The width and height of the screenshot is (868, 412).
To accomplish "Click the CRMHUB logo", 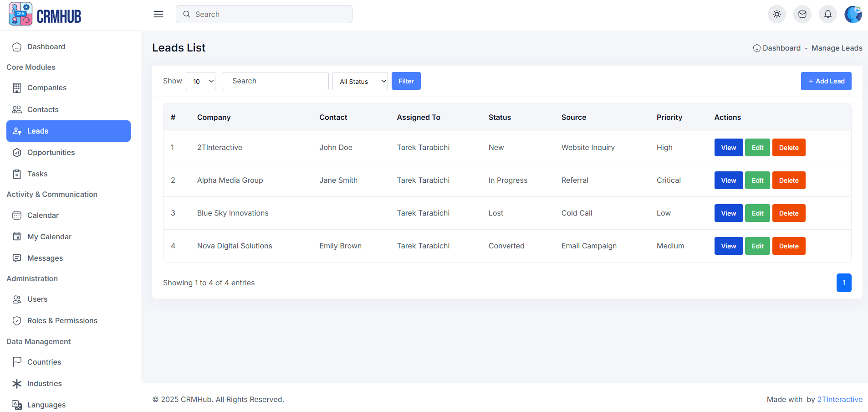I will [x=45, y=15].
